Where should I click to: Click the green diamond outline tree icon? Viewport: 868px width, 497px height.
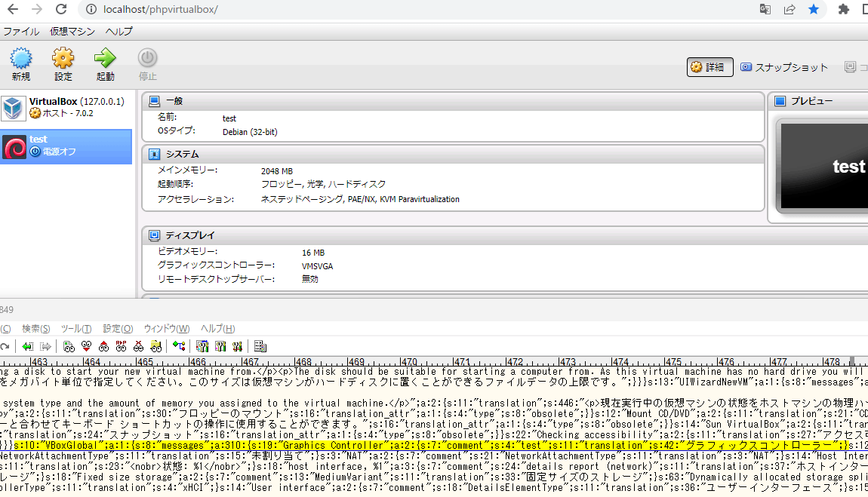pyautogui.click(x=179, y=346)
